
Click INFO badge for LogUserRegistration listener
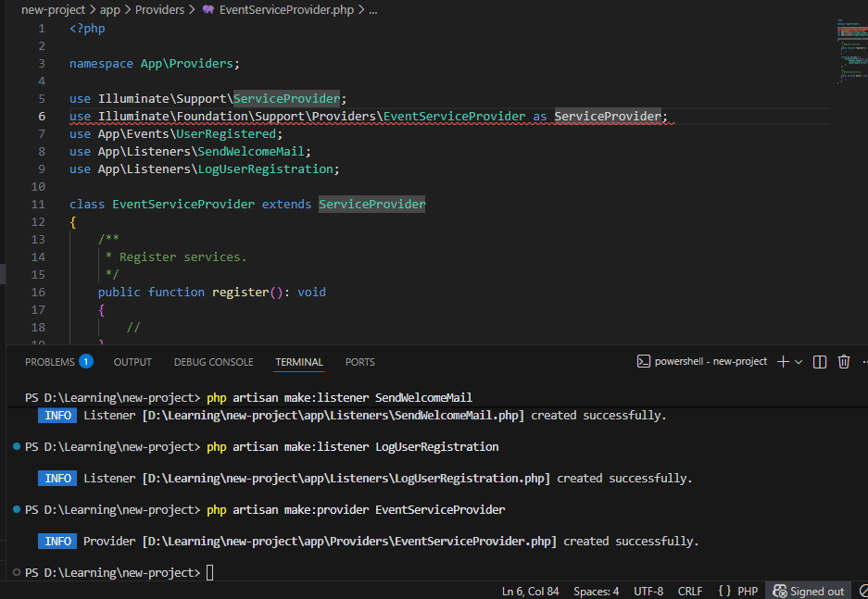tap(57, 479)
